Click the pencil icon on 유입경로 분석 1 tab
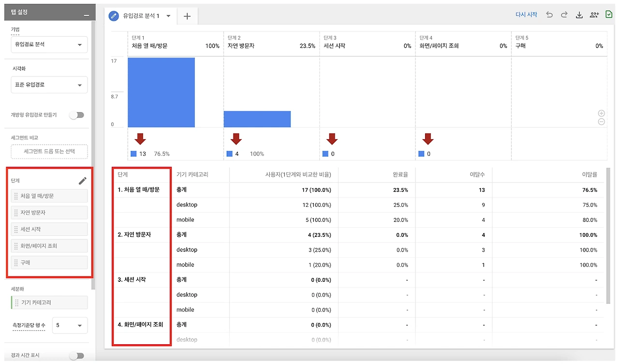The image size is (619, 364). (114, 16)
